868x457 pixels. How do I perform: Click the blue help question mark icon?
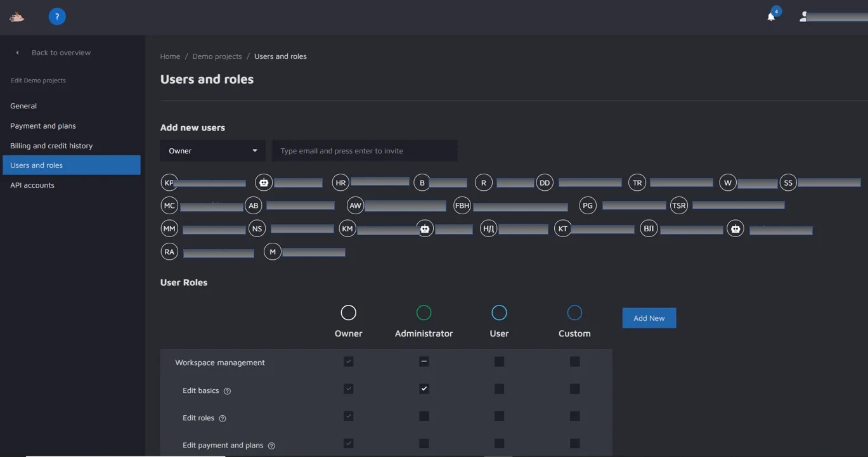pos(57,17)
